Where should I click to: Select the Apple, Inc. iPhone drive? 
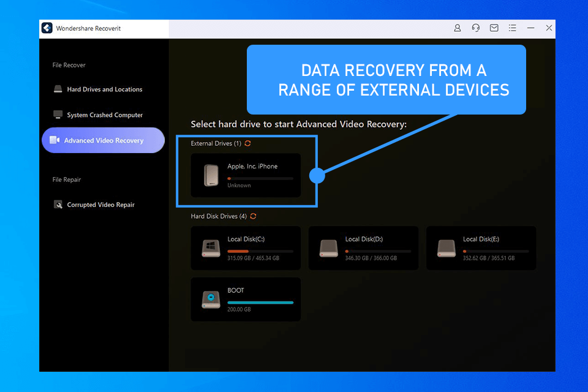[246, 175]
